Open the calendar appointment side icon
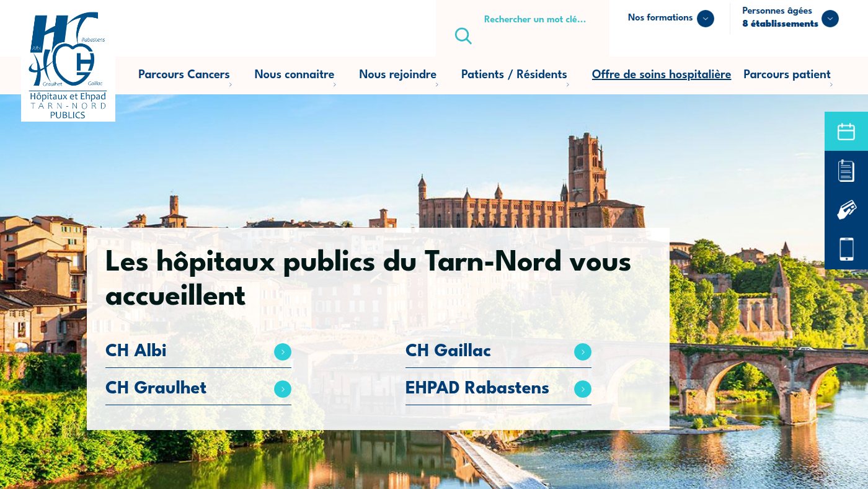868x489 pixels. coord(846,132)
